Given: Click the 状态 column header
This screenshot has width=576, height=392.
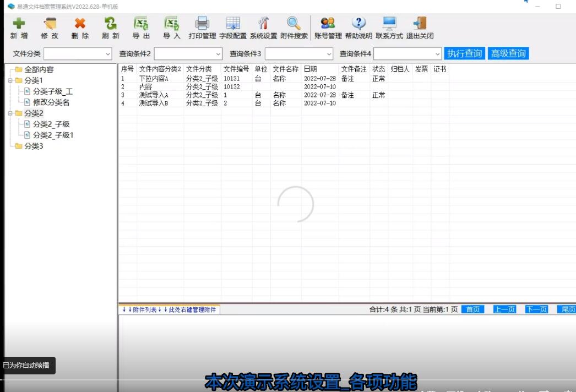Looking at the screenshot, I should 379,69.
